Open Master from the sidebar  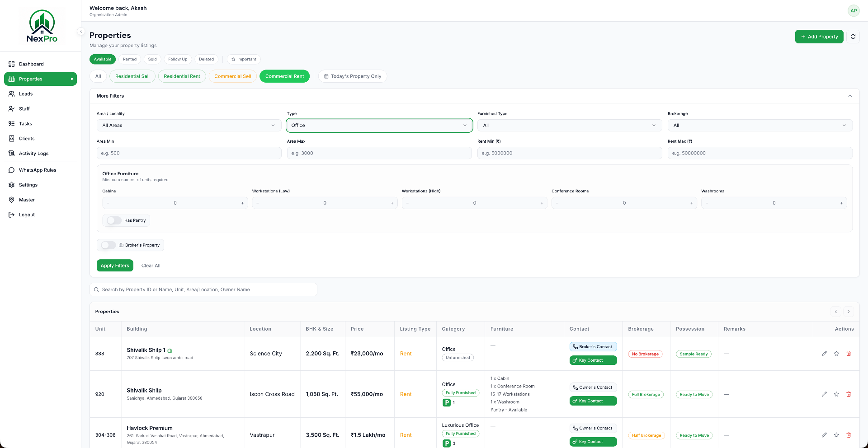(x=40, y=200)
